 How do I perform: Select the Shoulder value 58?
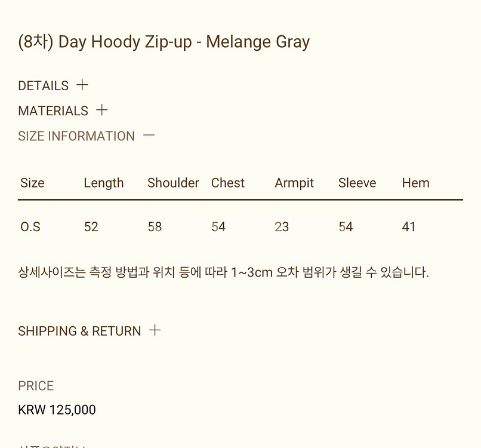[155, 227]
